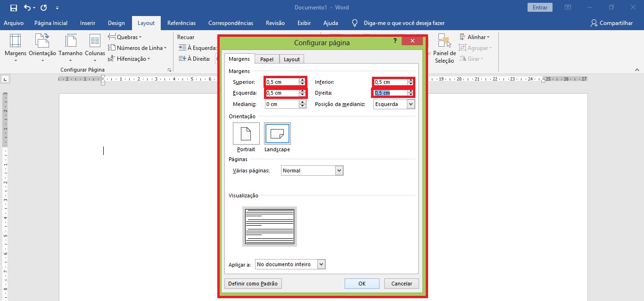Select Portrait page orientation
This screenshot has width=644, height=301.
(246, 134)
